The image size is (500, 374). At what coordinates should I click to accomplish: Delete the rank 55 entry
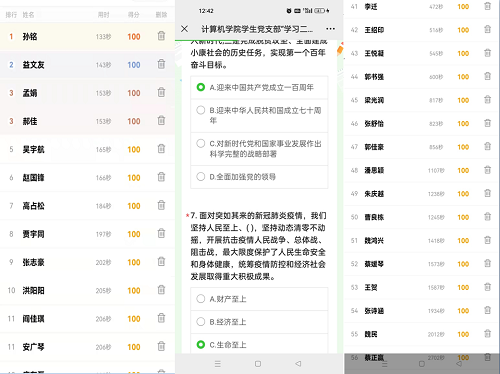487,333
